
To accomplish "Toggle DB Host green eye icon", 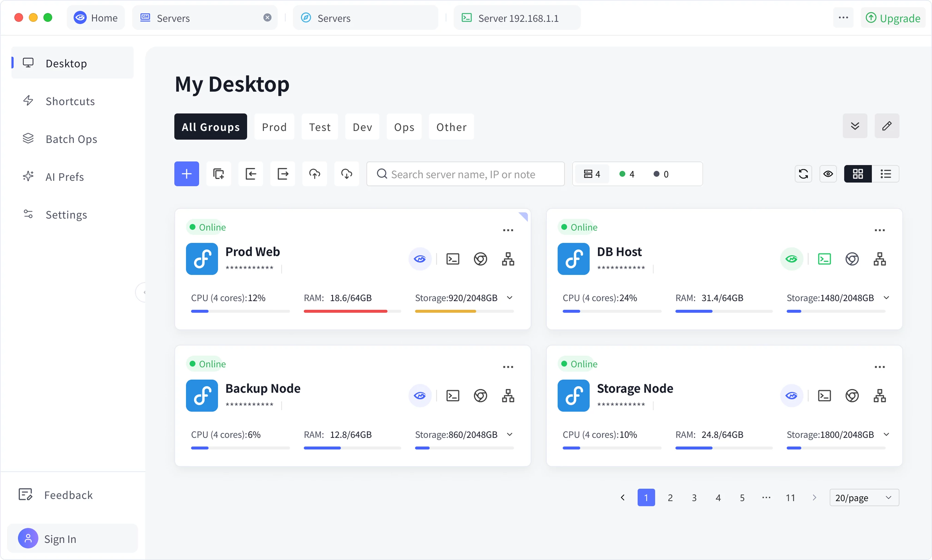I will pos(792,259).
